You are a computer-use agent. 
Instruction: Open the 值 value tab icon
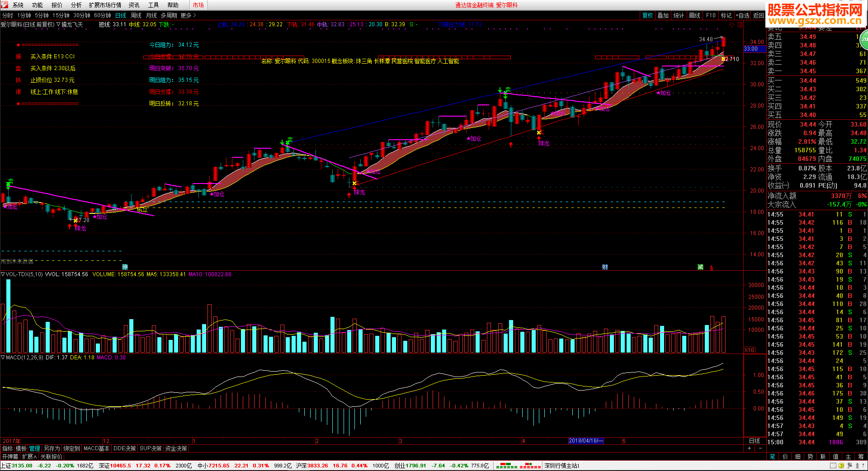point(836,457)
